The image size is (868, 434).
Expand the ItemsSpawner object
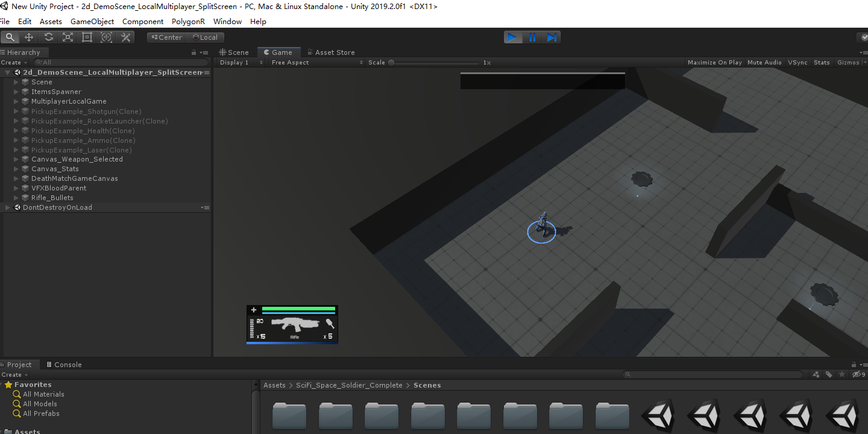16,92
